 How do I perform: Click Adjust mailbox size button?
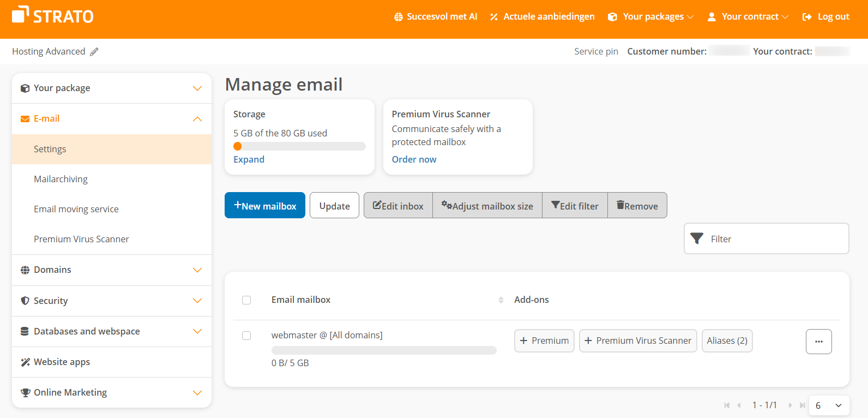(x=487, y=205)
